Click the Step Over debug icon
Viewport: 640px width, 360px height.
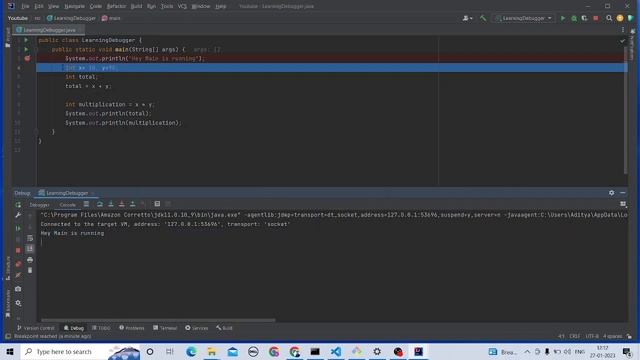(x=100, y=204)
